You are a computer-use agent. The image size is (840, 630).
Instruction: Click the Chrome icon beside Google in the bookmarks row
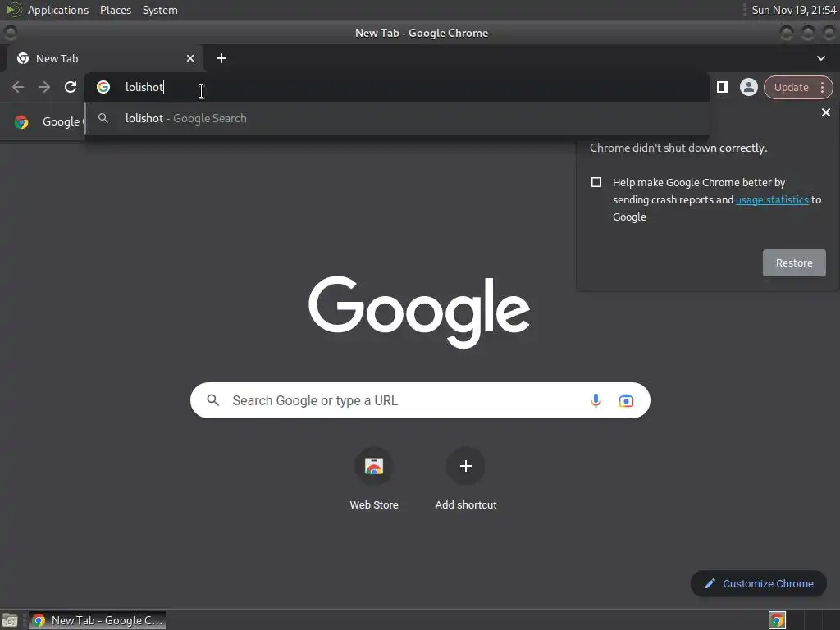tap(21, 121)
